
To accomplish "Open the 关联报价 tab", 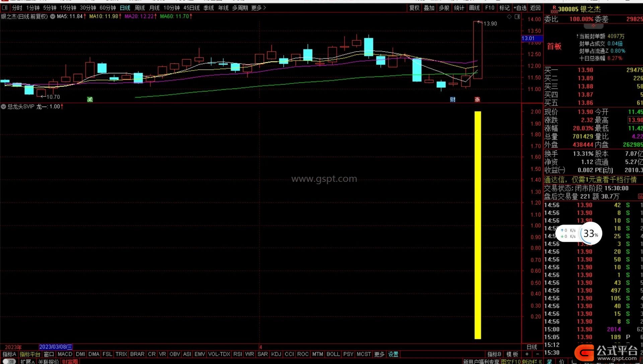I will pyautogui.click(x=49, y=362).
